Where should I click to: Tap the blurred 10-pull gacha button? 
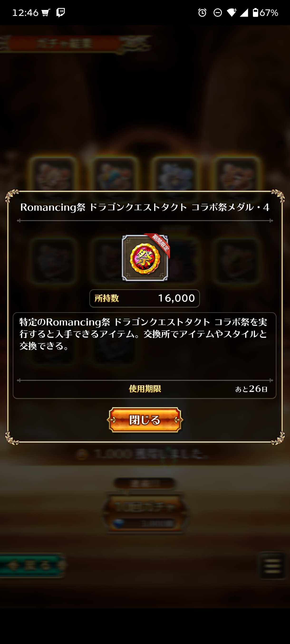click(x=145, y=513)
